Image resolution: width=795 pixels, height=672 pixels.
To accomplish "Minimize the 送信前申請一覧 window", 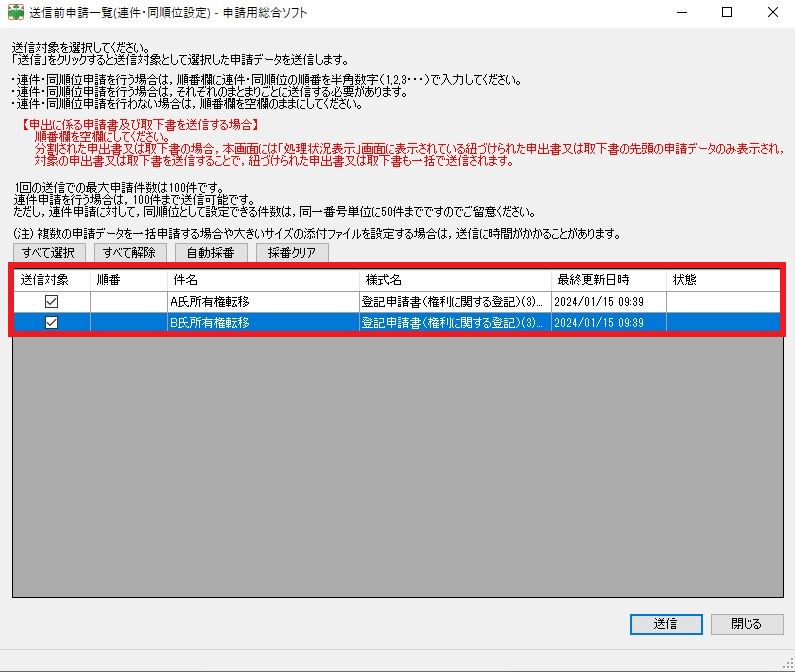I will [680, 13].
